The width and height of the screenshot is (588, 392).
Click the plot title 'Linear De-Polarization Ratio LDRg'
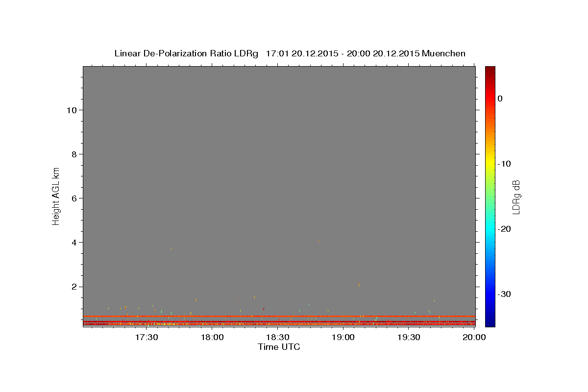(186, 53)
